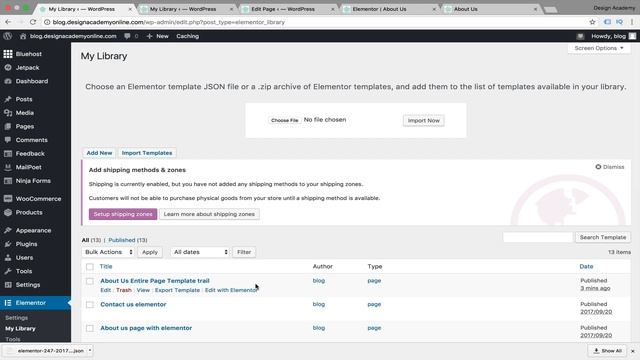Open MailPoet in the sidebar
This screenshot has width=640, height=360.
[x=28, y=167]
